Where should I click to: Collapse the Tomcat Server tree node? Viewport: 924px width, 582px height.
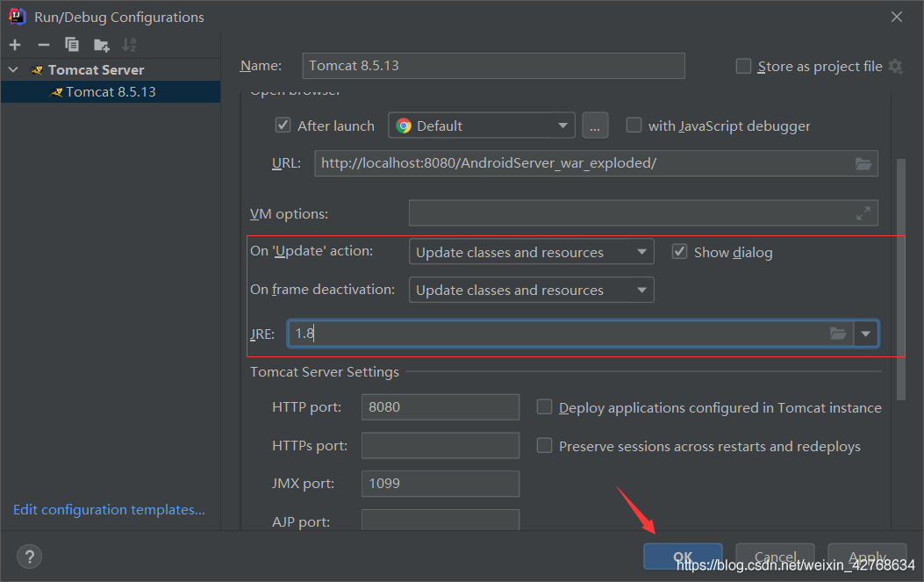click(x=13, y=69)
